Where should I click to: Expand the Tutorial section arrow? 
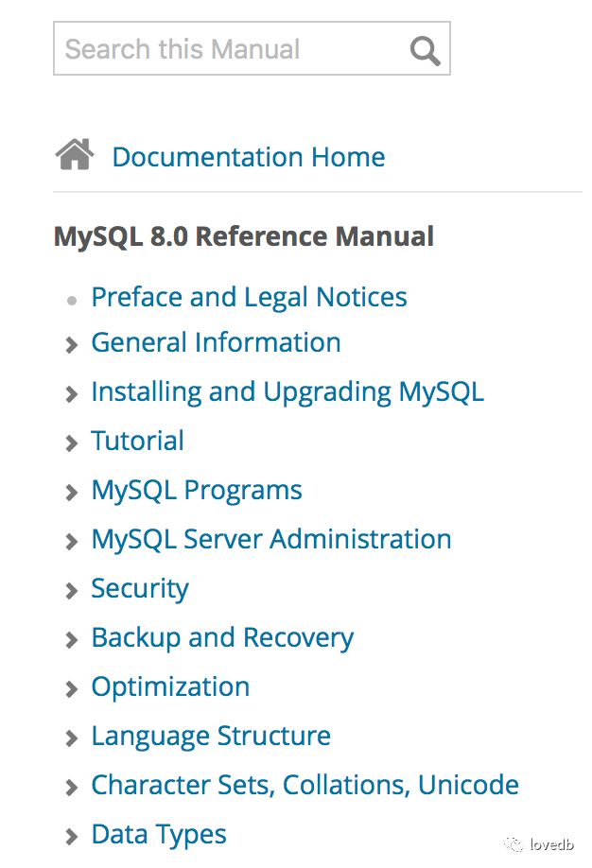point(72,443)
